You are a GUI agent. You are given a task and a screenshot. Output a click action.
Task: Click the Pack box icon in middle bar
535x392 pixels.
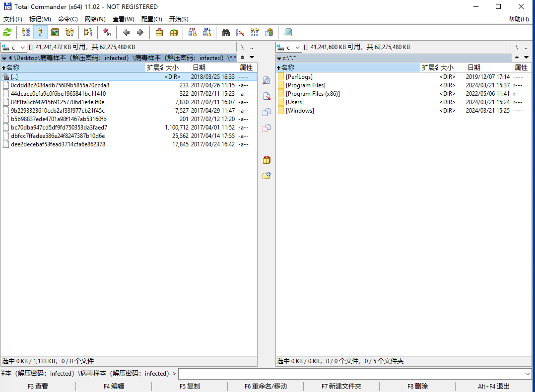[267, 160]
